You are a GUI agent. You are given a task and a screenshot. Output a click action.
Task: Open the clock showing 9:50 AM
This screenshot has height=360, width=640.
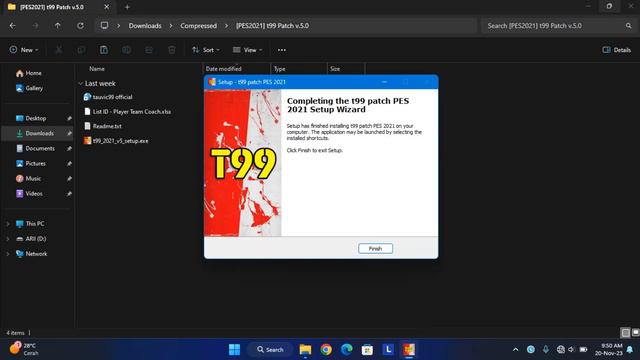(608, 349)
